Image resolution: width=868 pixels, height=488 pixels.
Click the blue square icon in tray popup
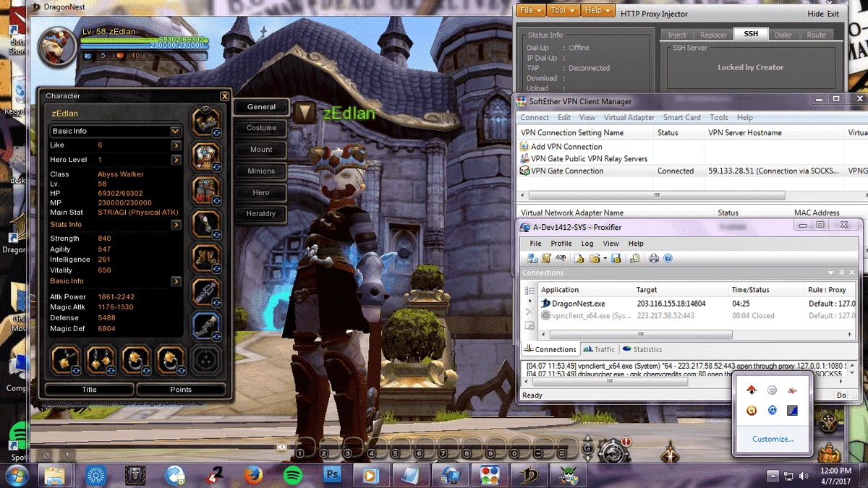click(792, 411)
